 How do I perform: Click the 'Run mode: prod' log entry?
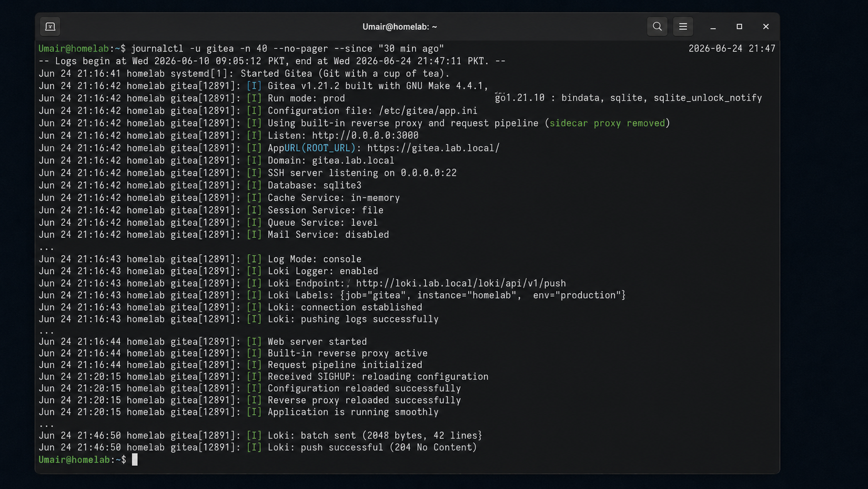tap(306, 98)
